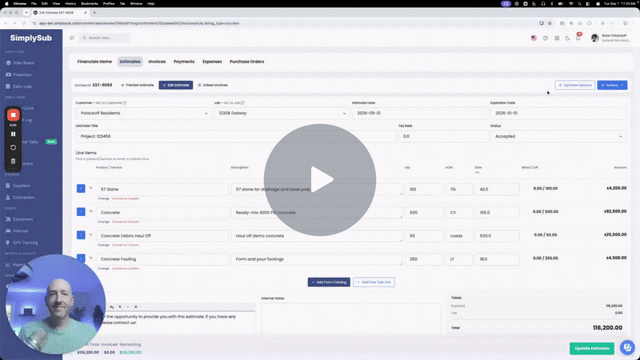Click the Equipment sidebar icon
The width and height of the screenshot is (640, 360).
pyautogui.click(x=8, y=219)
